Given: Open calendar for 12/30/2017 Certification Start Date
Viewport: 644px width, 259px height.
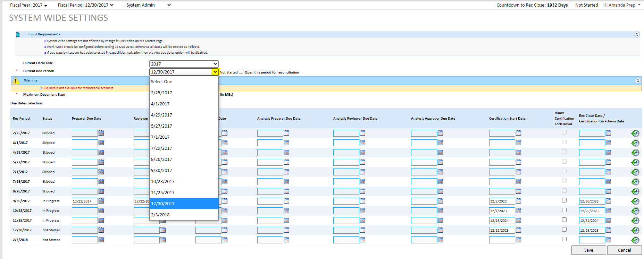Looking at the screenshot, I should [x=518, y=230].
